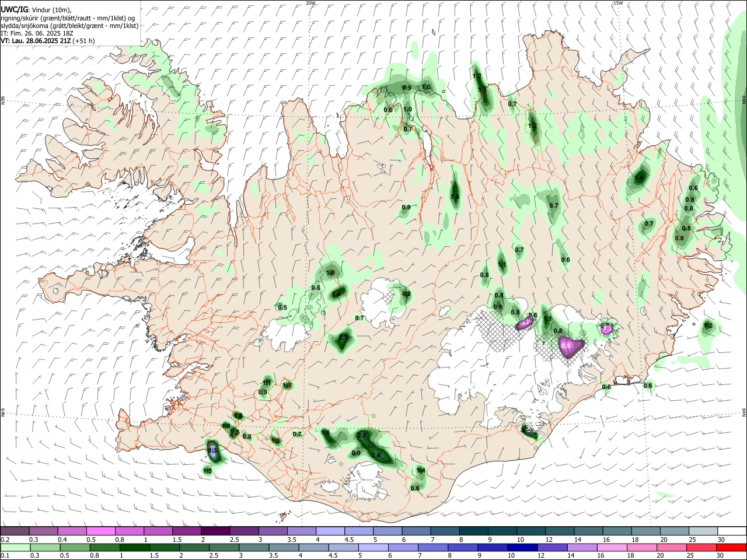Viewport: 747px width, 560px height.
Task: Click the 'UWC/IG: Vindur (10m)' title text
Action: pos(36,10)
